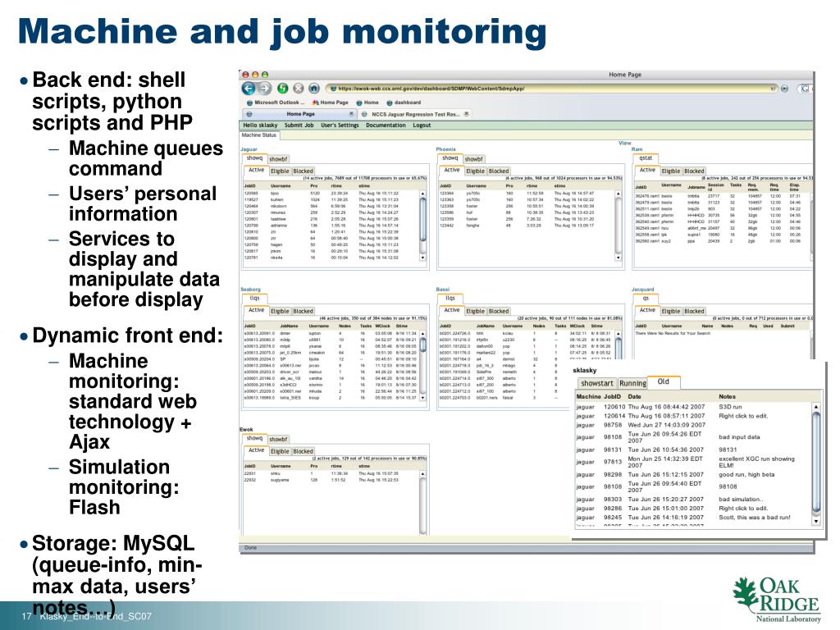Click the Jaguar job table scrollbar up arrow
This screenshot has height=630, width=840.
(422, 194)
